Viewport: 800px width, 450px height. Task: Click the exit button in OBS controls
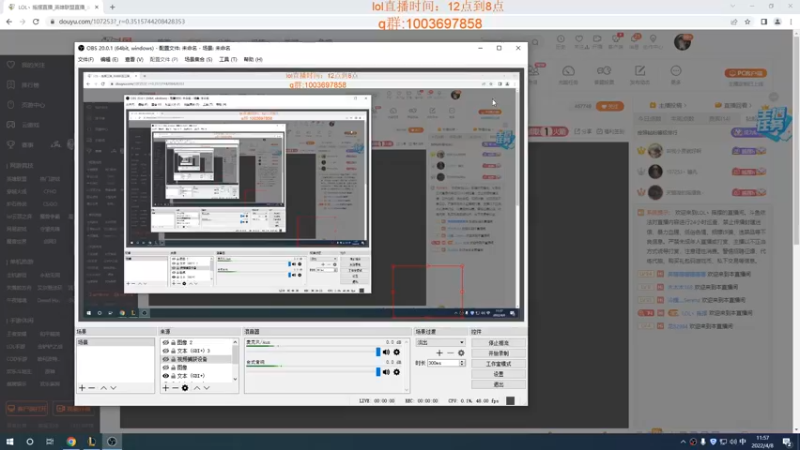pos(498,384)
